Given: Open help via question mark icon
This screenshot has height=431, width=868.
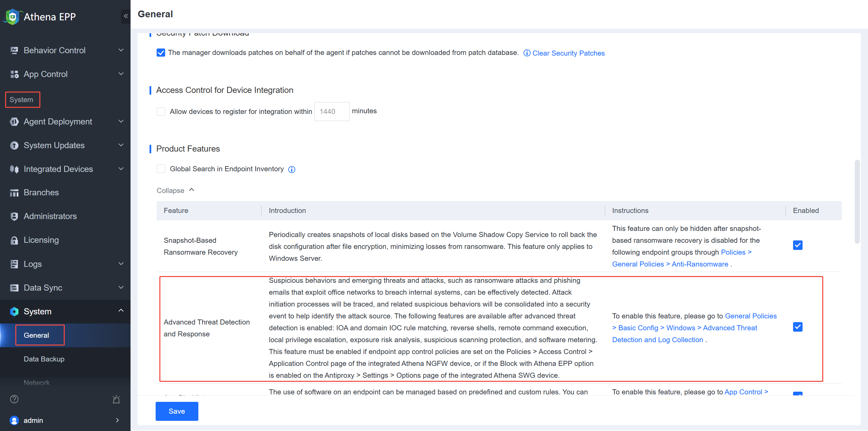Looking at the screenshot, I should (x=14, y=399).
